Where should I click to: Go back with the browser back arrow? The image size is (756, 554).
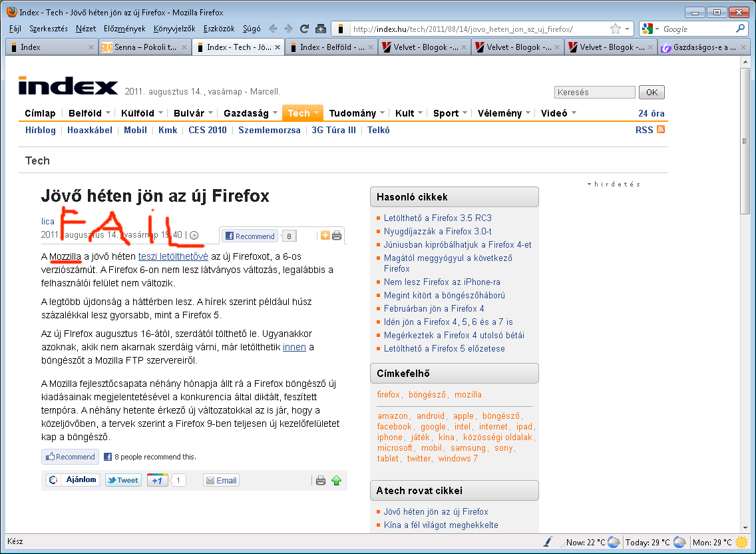point(273,29)
